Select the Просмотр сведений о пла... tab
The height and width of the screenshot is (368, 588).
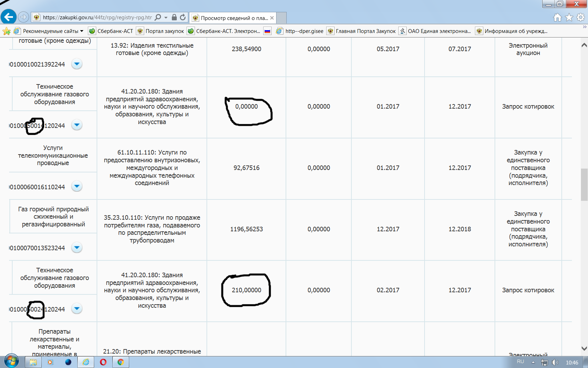pos(233,18)
